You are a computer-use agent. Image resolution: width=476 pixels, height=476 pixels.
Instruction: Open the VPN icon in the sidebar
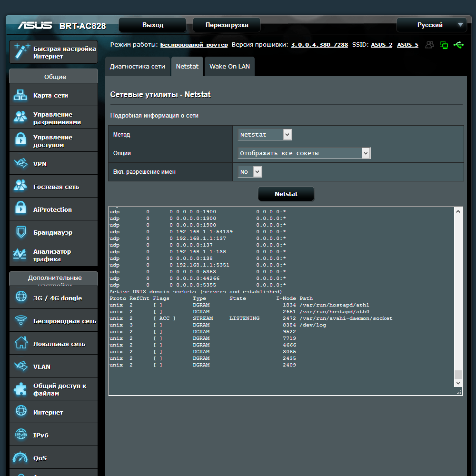pos(20,163)
